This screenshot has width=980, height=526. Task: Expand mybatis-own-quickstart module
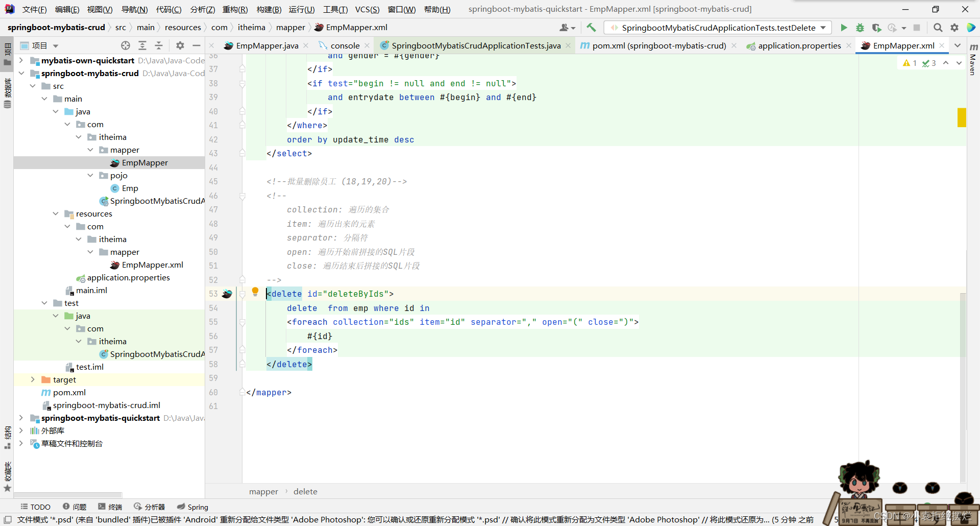(x=21, y=60)
